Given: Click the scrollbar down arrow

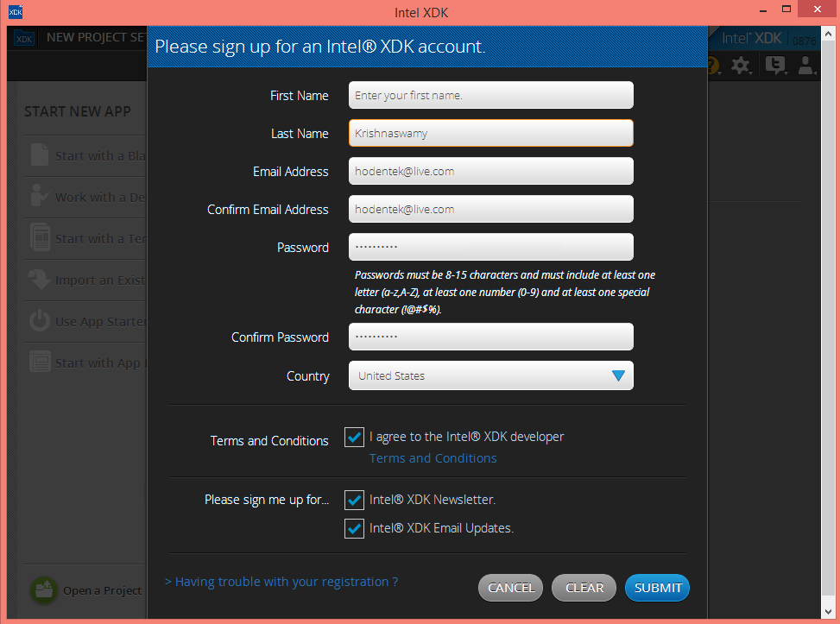Looking at the screenshot, I should coord(828,610).
